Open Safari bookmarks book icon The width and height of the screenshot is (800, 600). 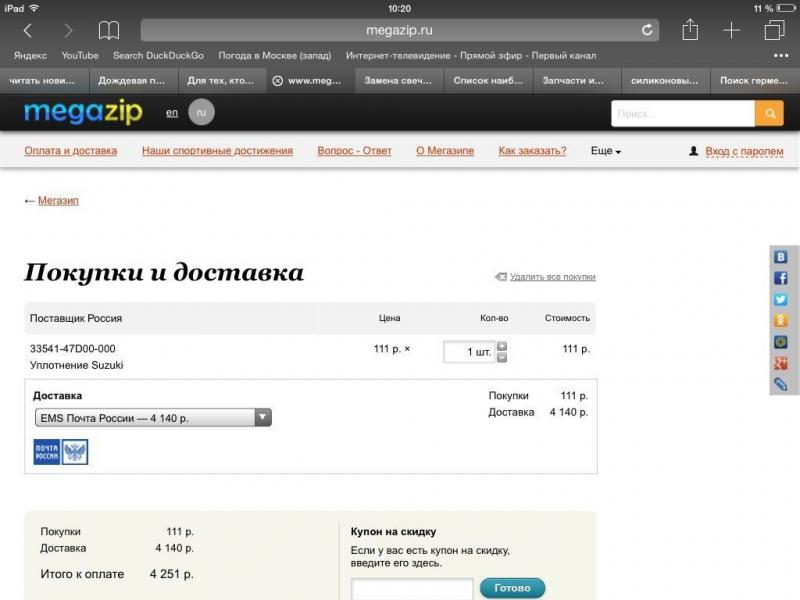[x=109, y=31]
